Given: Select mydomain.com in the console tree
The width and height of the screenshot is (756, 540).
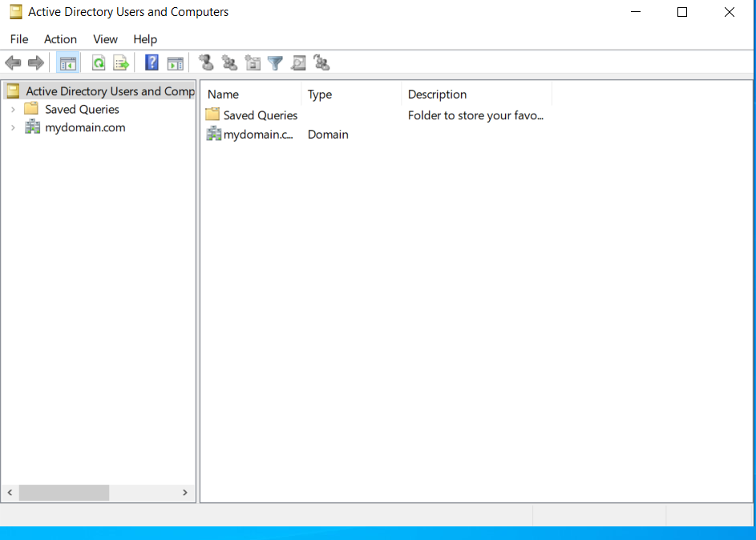Looking at the screenshot, I should click(x=84, y=127).
